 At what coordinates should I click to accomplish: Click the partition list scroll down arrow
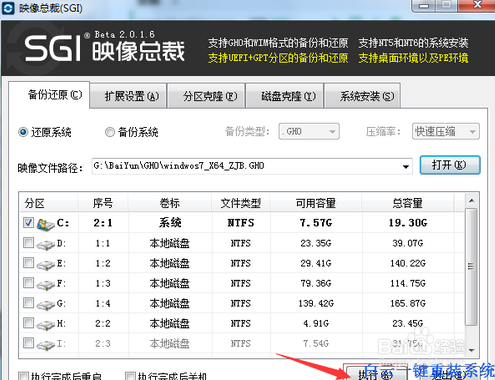click(x=471, y=350)
